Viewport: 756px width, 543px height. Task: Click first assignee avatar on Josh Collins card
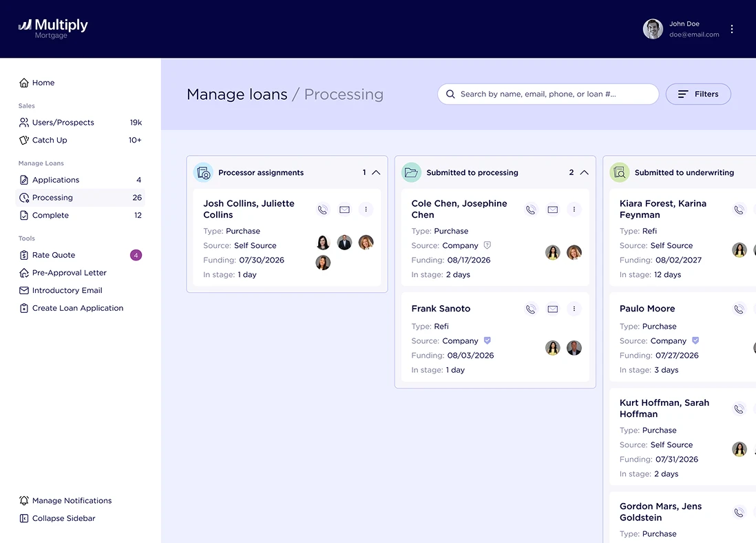(x=323, y=243)
